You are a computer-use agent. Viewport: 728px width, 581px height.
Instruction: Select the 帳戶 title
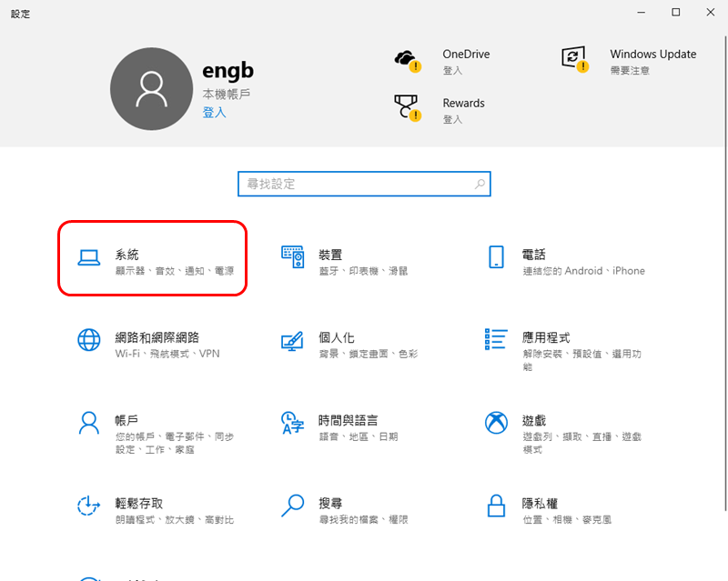click(x=126, y=420)
